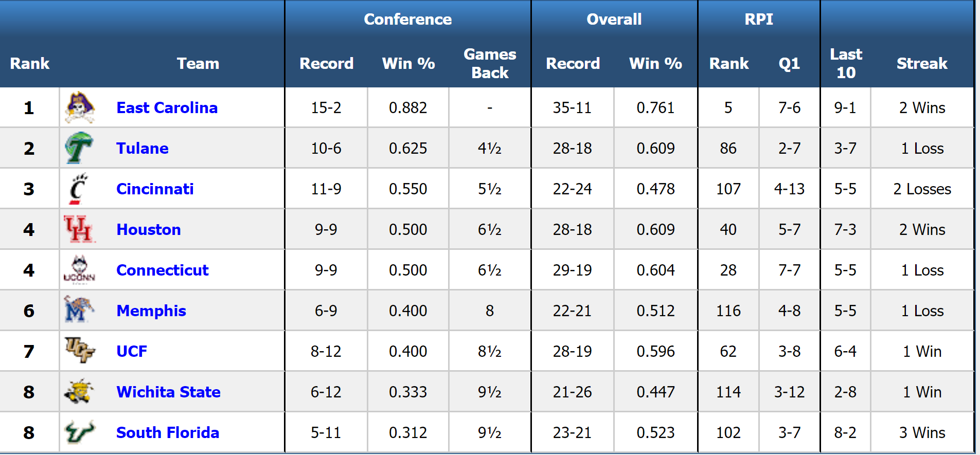Sort by Games Back column header
Viewport: 980px width, 455px height.
point(490,63)
